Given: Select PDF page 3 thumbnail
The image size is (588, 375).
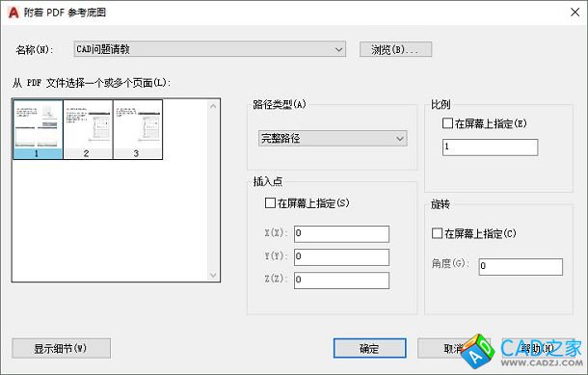Looking at the screenshot, I should (x=138, y=129).
